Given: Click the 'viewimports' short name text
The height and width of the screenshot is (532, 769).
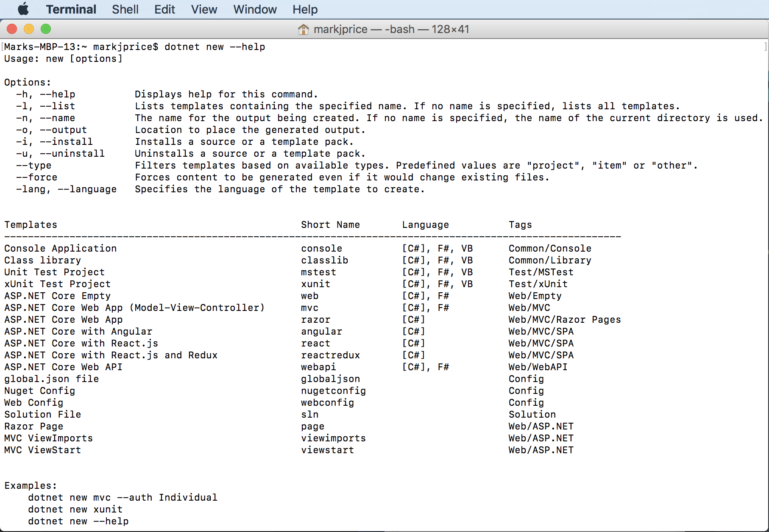Looking at the screenshot, I should coord(333,438).
